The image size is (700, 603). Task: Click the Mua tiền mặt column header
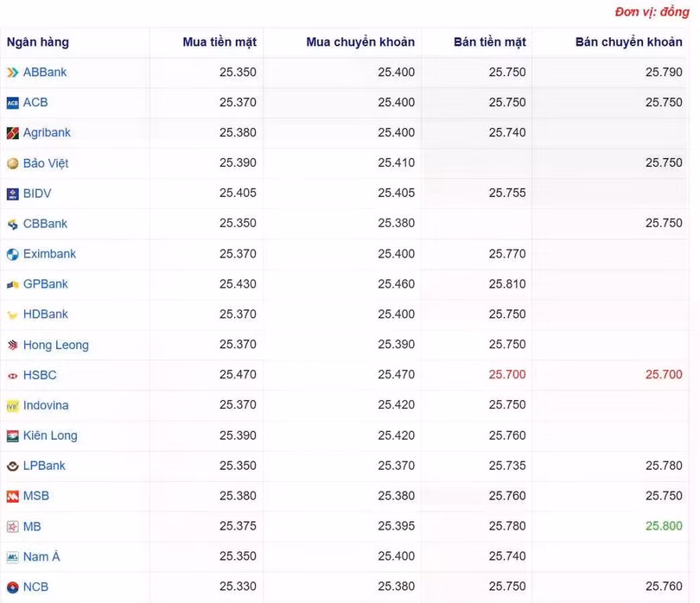coord(220,42)
